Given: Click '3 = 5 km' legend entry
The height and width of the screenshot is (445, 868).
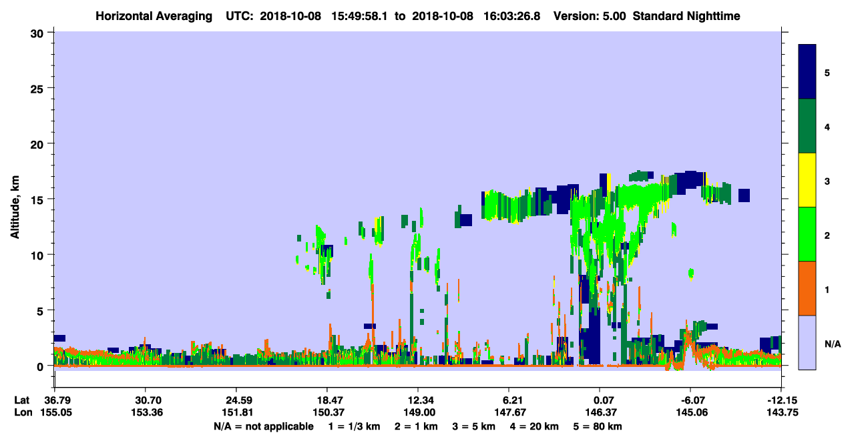Looking at the screenshot, I should point(473,426).
